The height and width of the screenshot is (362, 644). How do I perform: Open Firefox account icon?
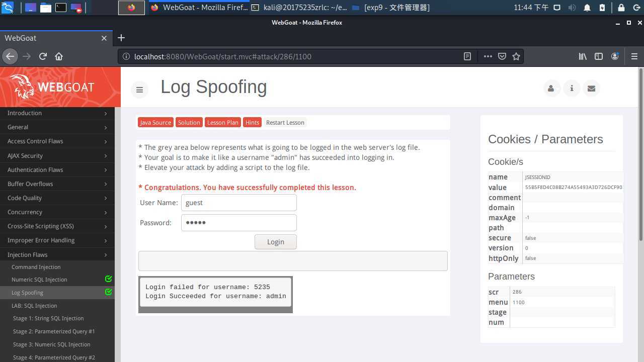(x=615, y=56)
